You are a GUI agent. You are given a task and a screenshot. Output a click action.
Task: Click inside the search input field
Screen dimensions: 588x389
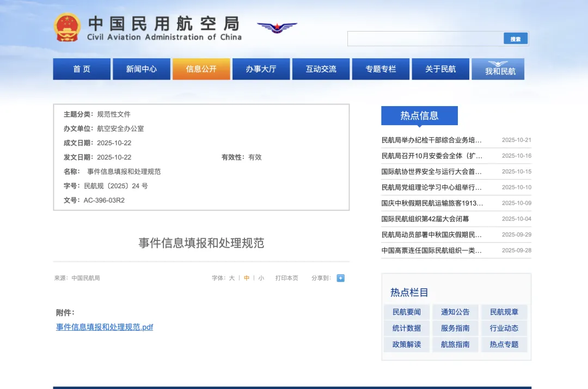coord(425,38)
